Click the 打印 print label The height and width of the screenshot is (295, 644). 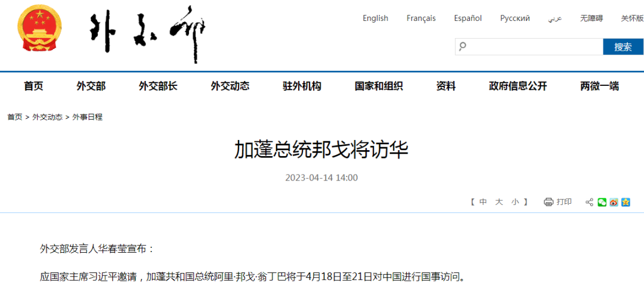[x=564, y=202]
